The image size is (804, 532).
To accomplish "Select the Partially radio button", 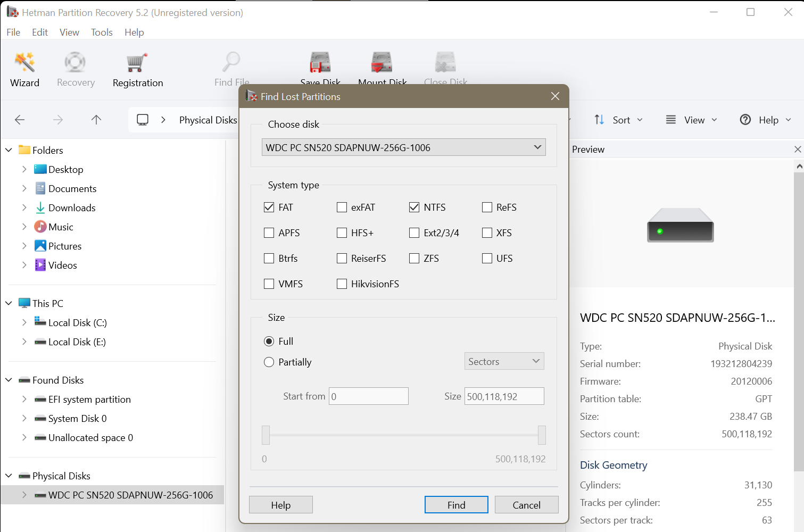I will pyautogui.click(x=269, y=362).
